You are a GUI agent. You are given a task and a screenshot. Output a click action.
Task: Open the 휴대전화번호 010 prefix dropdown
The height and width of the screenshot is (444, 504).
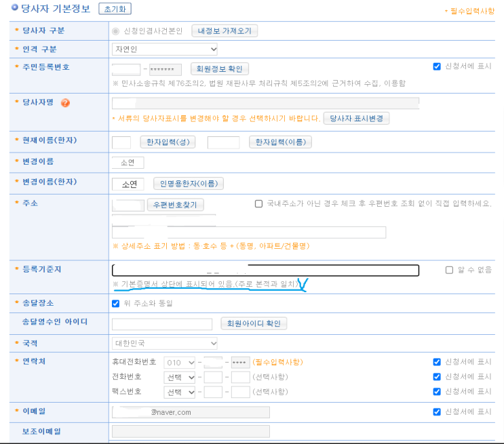[180, 363]
